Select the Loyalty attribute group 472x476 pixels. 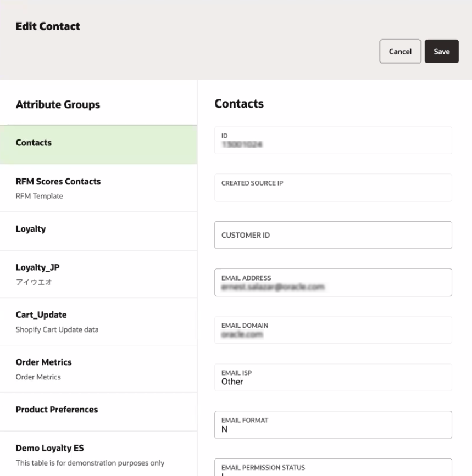[98, 231]
